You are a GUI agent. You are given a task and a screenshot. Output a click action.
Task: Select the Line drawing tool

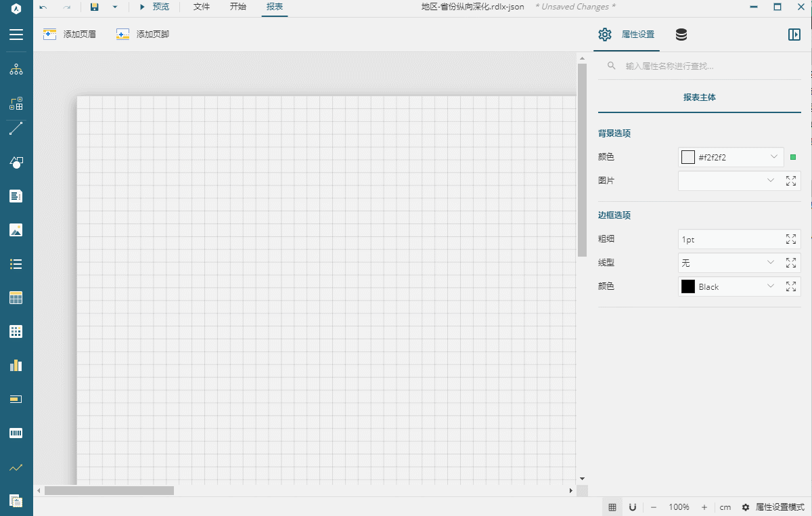[x=16, y=129]
